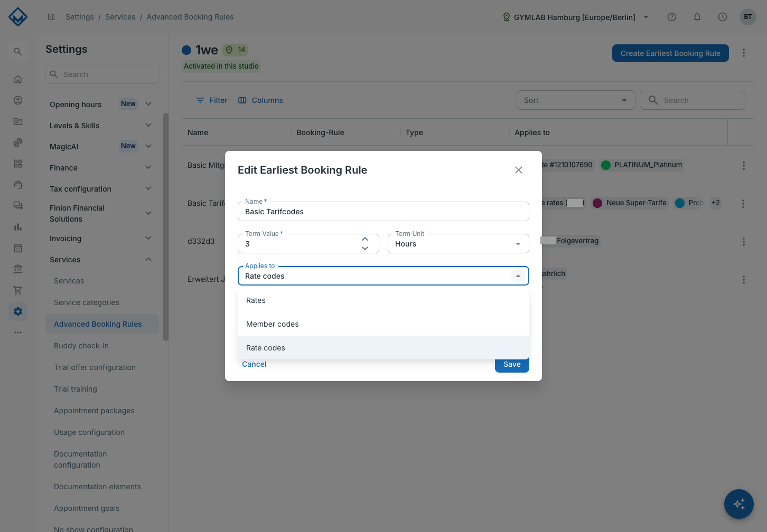Open page options menu next to Create button
The image size is (767, 532).
744,53
